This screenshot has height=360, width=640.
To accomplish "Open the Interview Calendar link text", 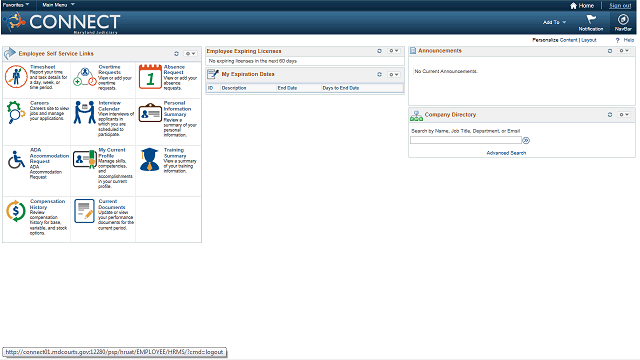I will tap(109, 106).
